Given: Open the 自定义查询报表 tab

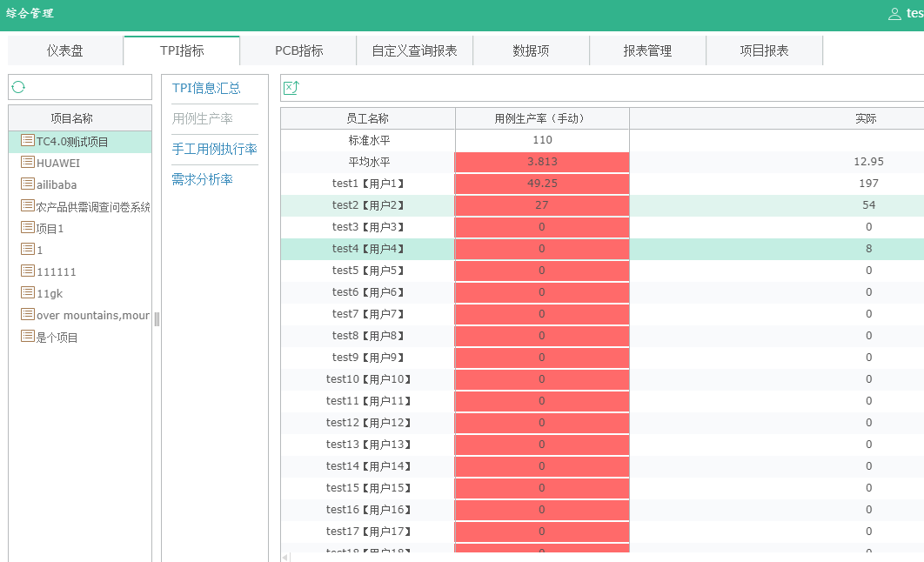Looking at the screenshot, I should 415,50.
